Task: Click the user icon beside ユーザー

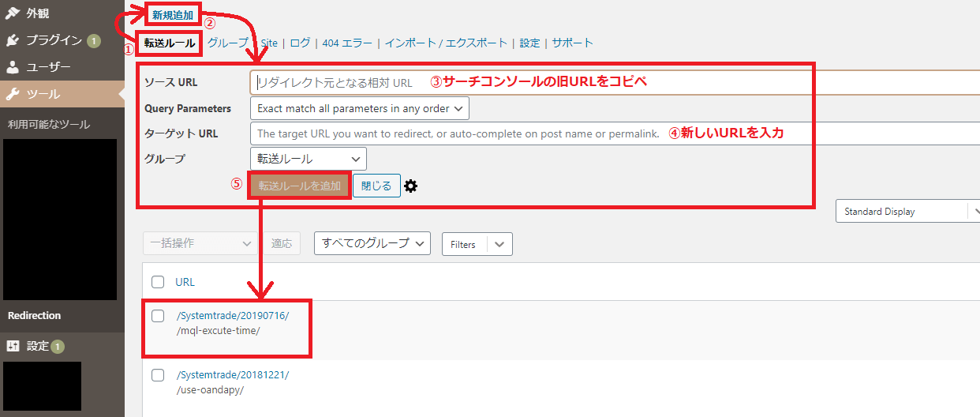Action: (x=13, y=67)
